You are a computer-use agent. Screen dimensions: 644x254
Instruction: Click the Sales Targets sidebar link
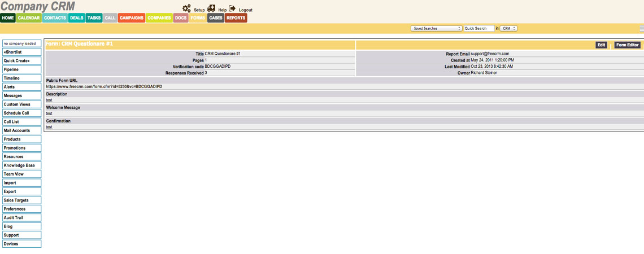[21, 200]
